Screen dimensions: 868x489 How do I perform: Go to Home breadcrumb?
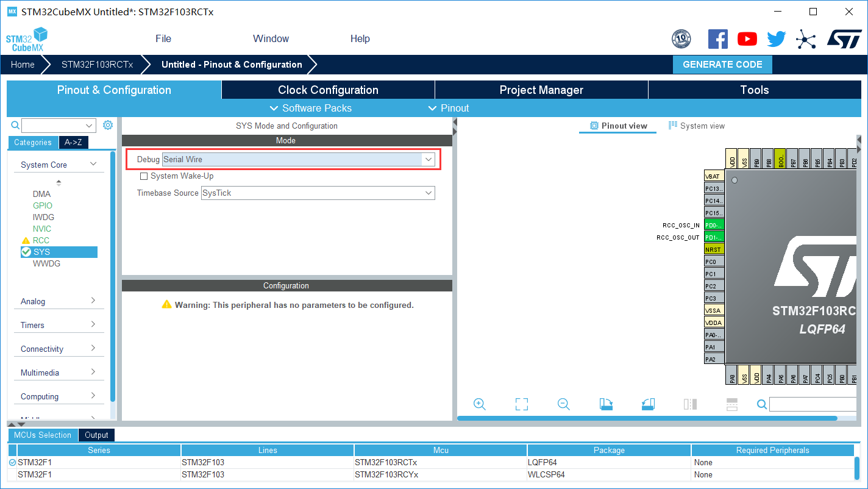pyautogui.click(x=23, y=65)
